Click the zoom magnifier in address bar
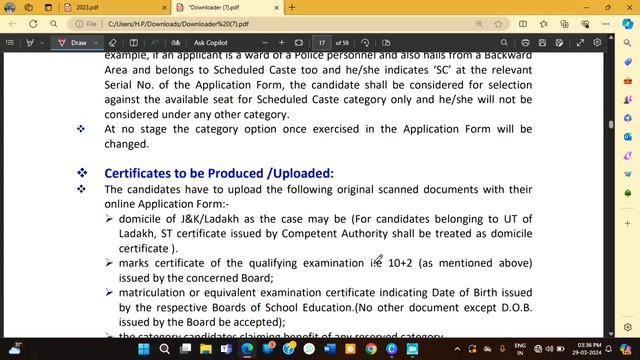The width and height of the screenshot is (640, 360). [x=479, y=24]
